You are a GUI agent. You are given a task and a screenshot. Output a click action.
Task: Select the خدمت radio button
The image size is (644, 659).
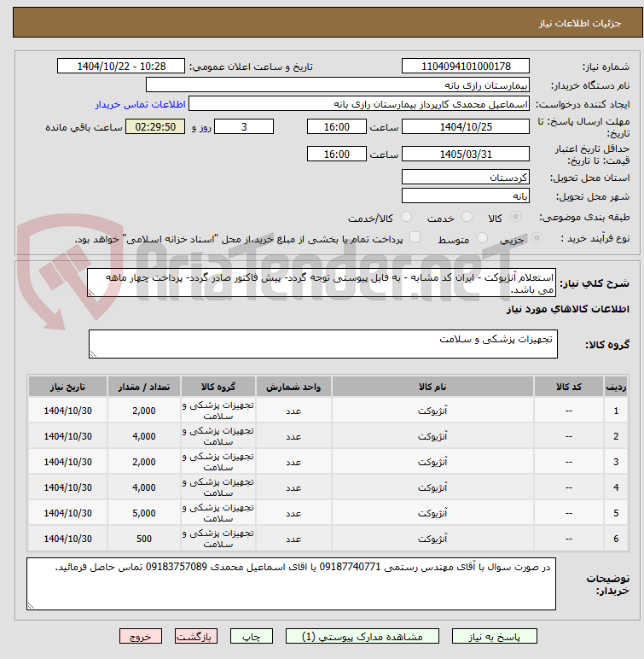pos(467,217)
